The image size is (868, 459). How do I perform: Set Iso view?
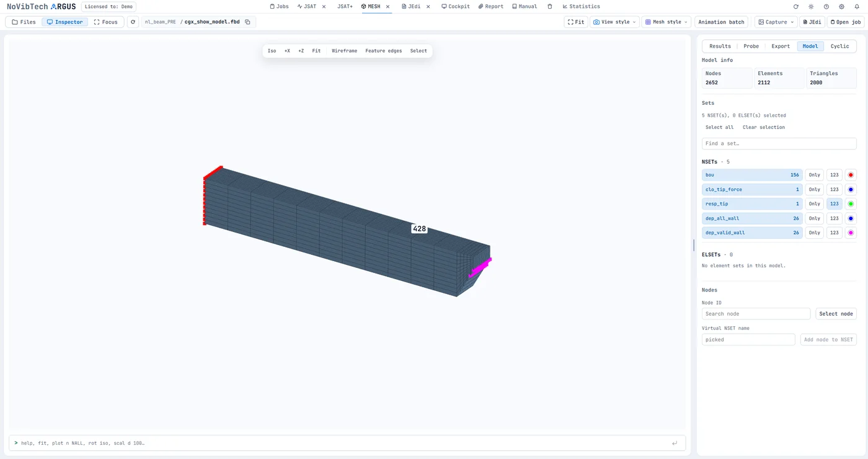coord(272,51)
